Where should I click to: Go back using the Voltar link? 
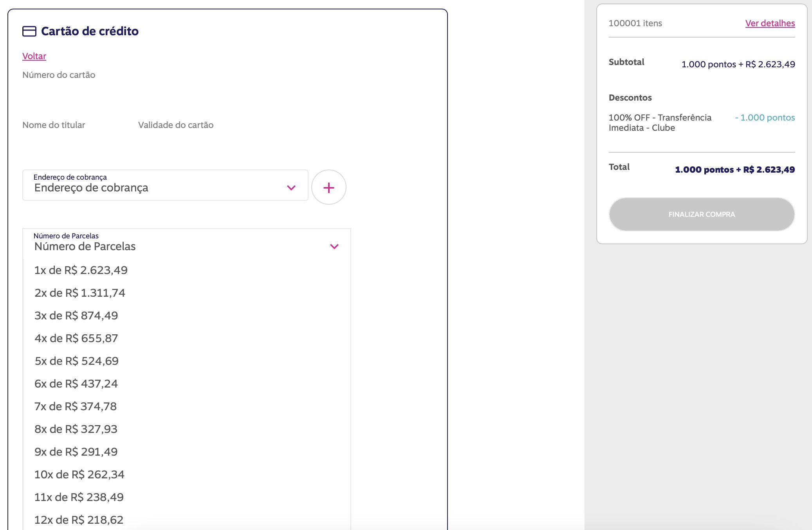tap(34, 56)
